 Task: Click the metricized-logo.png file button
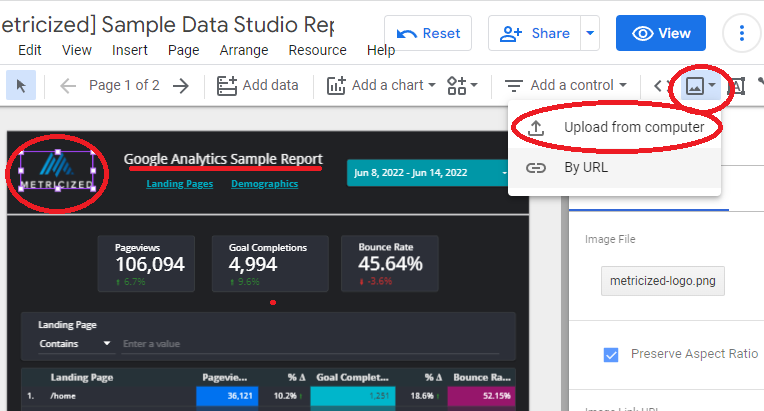coord(663,281)
